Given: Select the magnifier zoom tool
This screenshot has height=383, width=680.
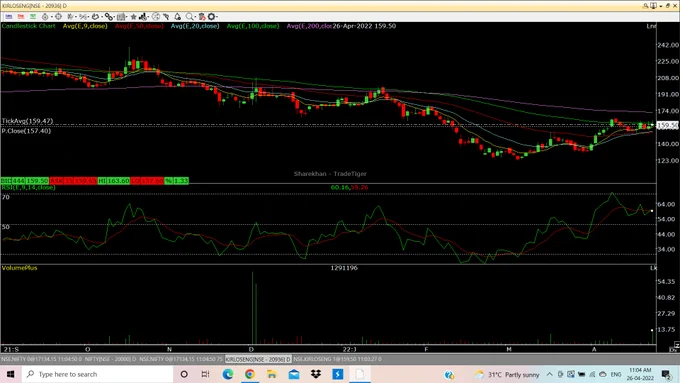Looking at the screenshot, I should tap(190, 16).
